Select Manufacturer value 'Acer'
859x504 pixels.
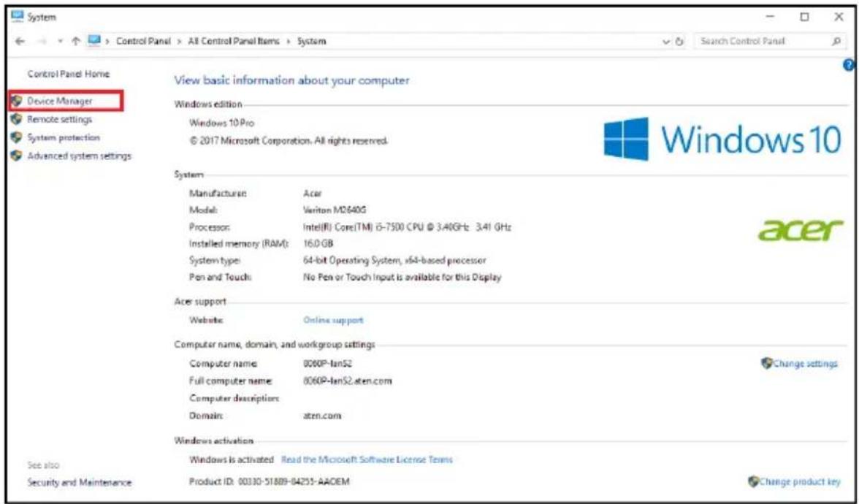point(313,194)
